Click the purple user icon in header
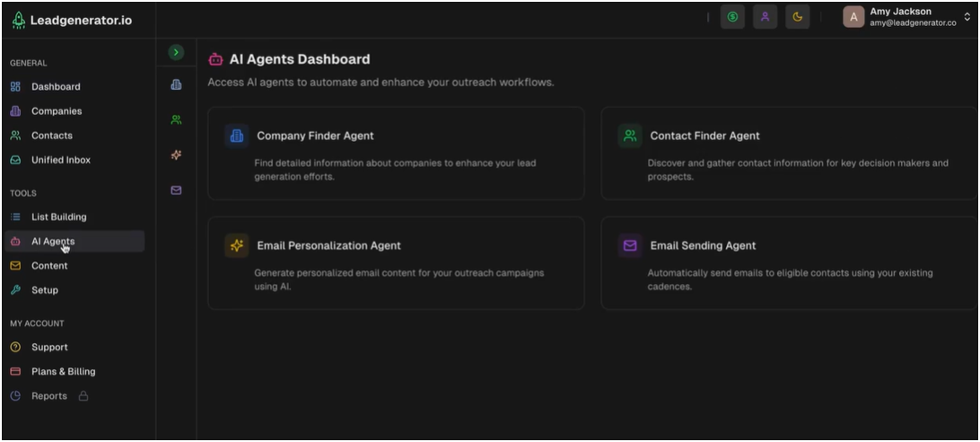The image size is (980, 442). click(x=765, y=17)
